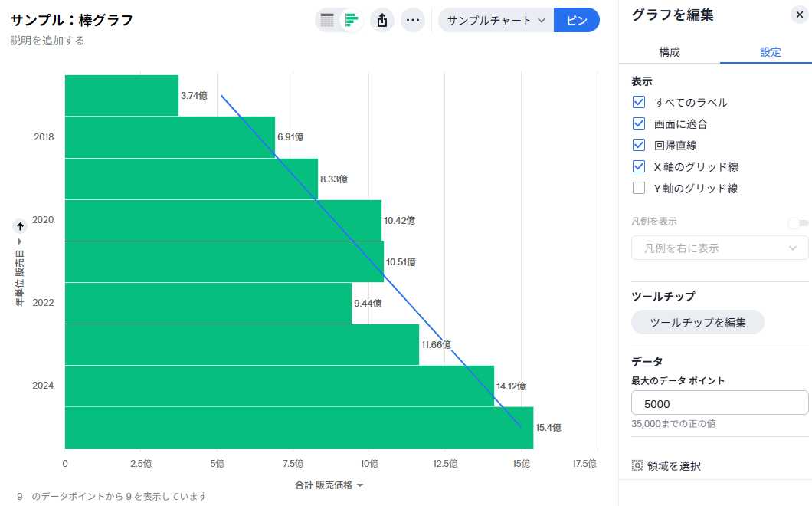This screenshot has width=812, height=506.
Task: Click the 12.5億 x-axis tick label
Action: pyautogui.click(x=445, y=464)
